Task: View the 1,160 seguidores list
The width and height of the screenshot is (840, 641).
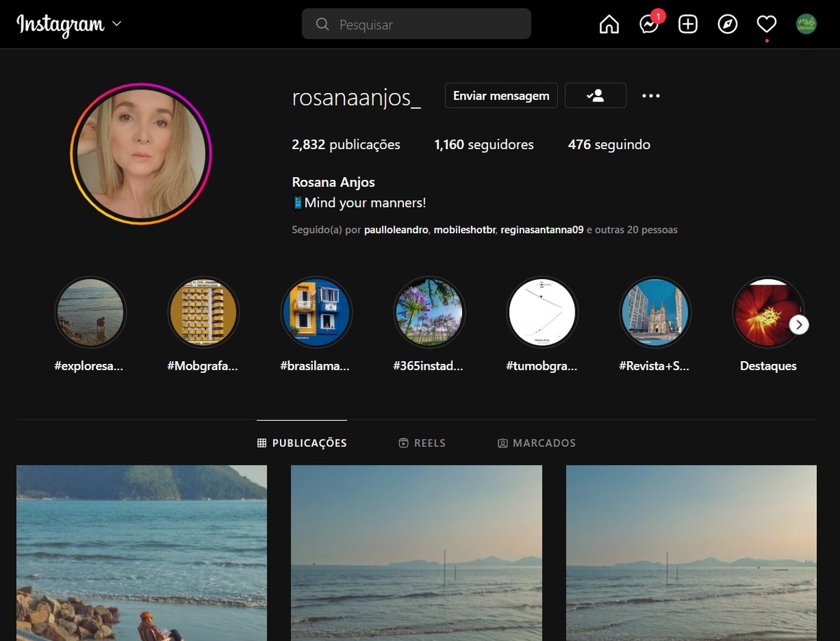Action: tap(483, 144)
